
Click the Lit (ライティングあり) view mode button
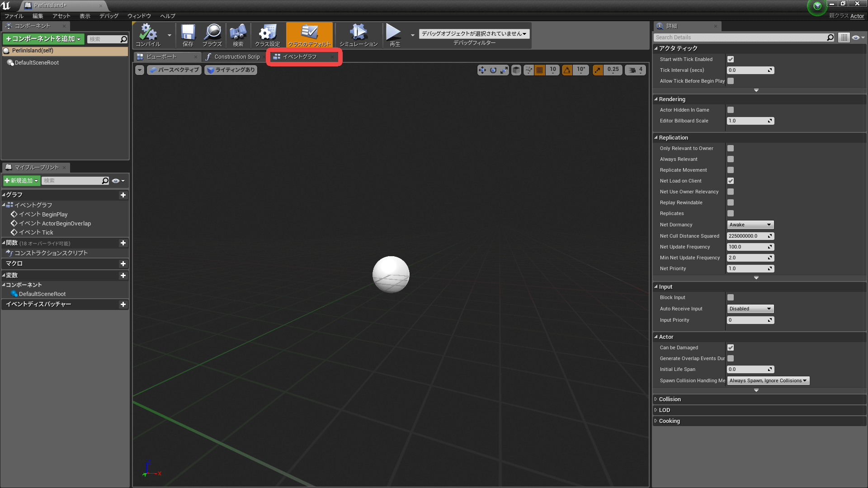pyautogui.click(x=231, y=70)
